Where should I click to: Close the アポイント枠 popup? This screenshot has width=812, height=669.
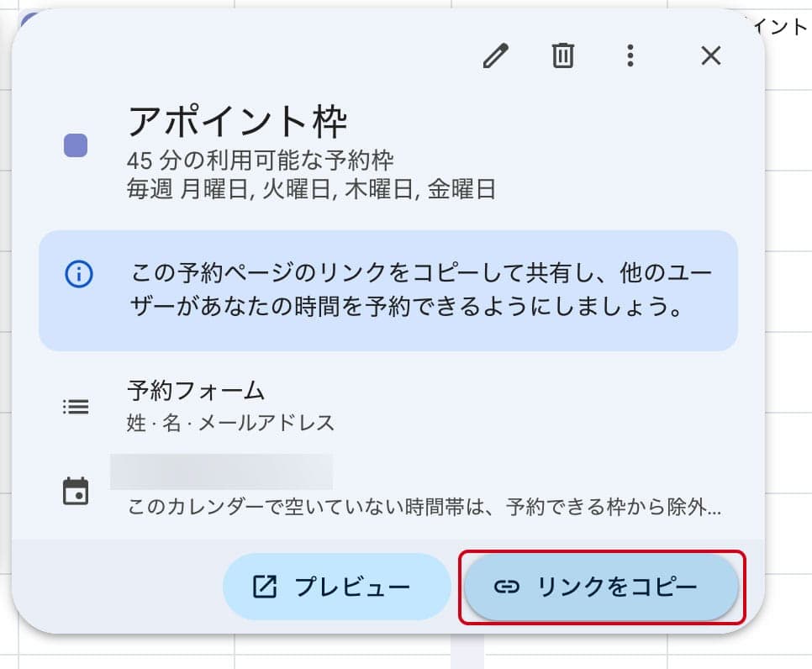[711, 56]
